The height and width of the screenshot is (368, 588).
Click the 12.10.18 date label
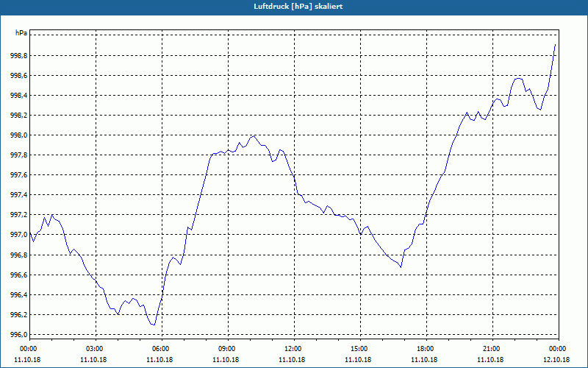[x=556, y=360]
